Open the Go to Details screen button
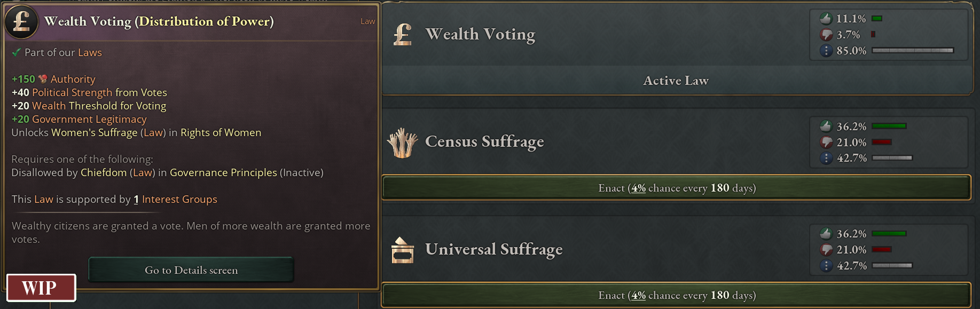Image resolution: width=980 pixels, height=309 pixels. (191, 270)
